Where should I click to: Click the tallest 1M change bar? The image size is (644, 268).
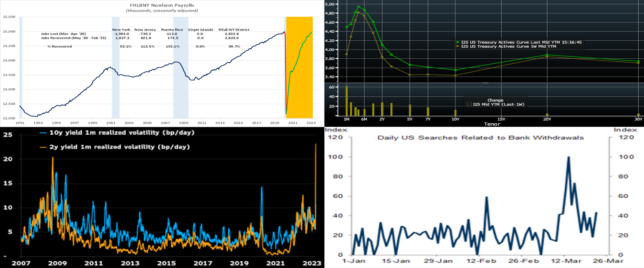[x=347, y=101]
